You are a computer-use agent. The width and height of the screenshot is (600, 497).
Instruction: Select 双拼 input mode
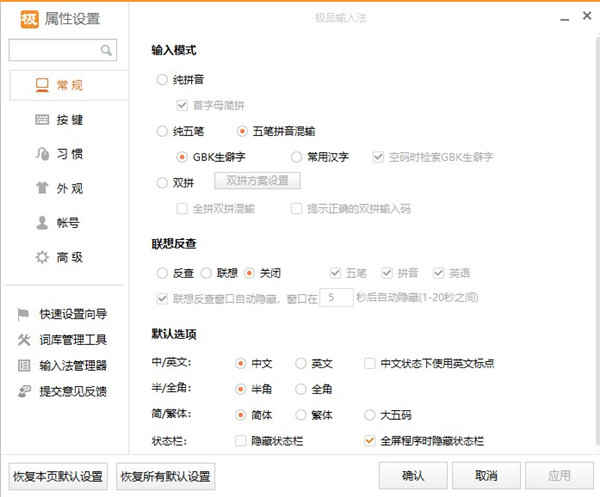tap(162, 183)
